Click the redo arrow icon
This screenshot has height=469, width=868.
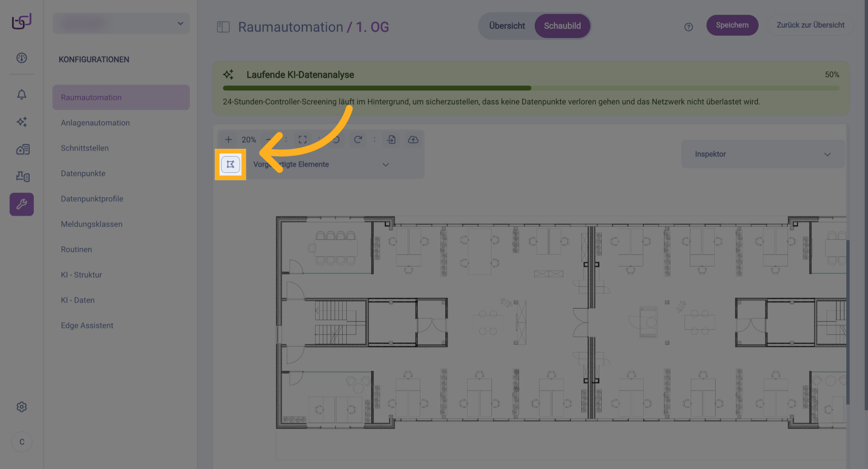click(358, 140)
